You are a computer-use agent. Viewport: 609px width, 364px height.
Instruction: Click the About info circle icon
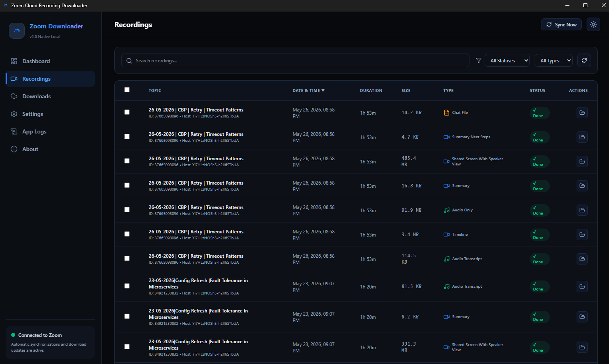(14, 149)
